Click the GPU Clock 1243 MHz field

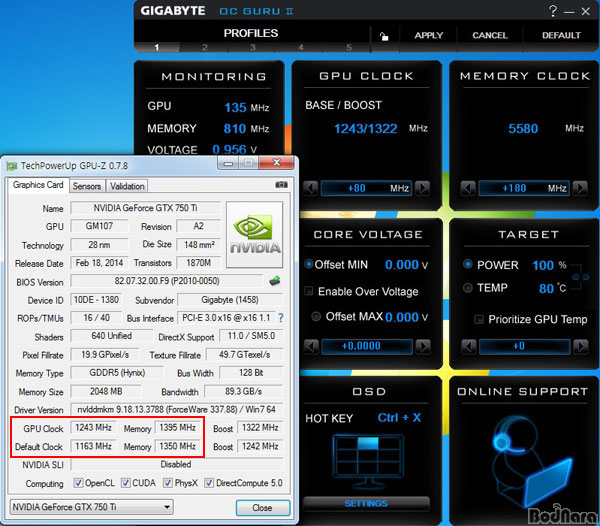click(x=93, y=427)
